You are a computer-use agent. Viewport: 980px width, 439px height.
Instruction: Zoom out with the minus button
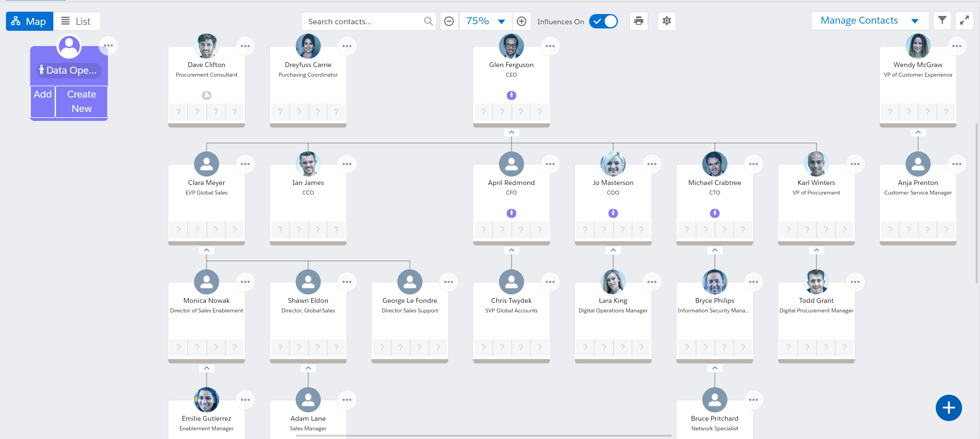[449, 21]
